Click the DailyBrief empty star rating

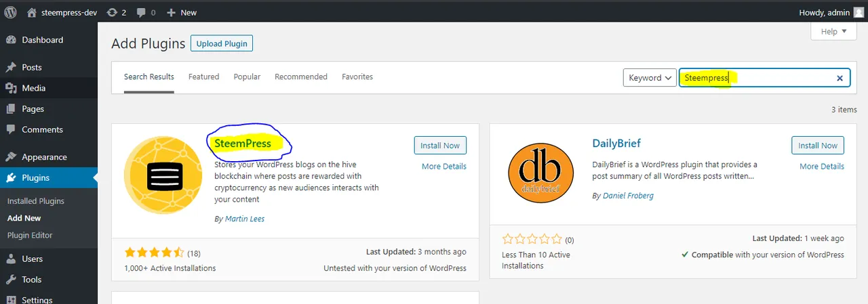(x=532, y=239)
